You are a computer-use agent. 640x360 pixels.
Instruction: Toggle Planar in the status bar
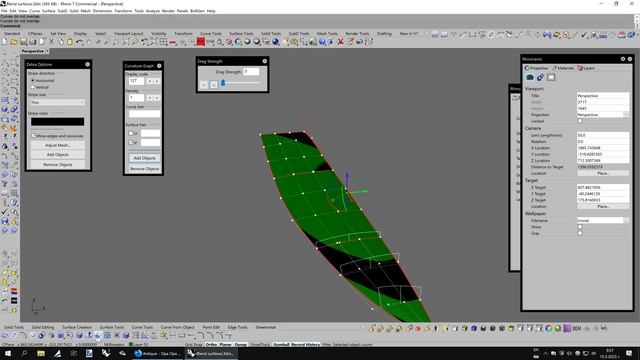click(x=226, y=344)
